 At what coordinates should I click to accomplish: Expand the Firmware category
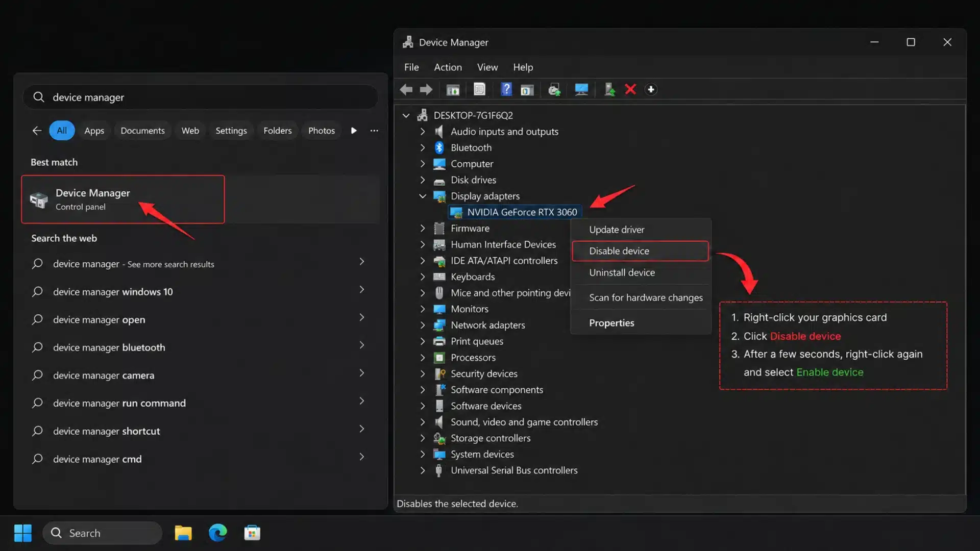[x=423, y=229]
